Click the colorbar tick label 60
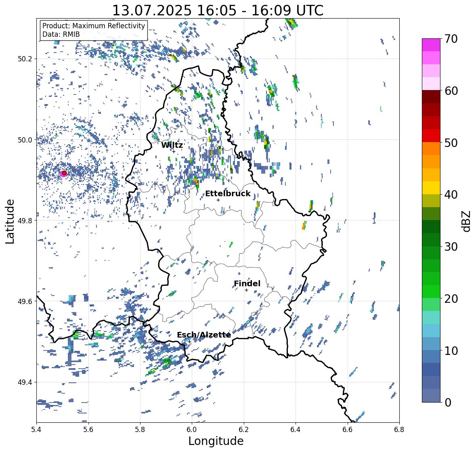The height and width of the screenshot is (451, 476). click(451, 91)
